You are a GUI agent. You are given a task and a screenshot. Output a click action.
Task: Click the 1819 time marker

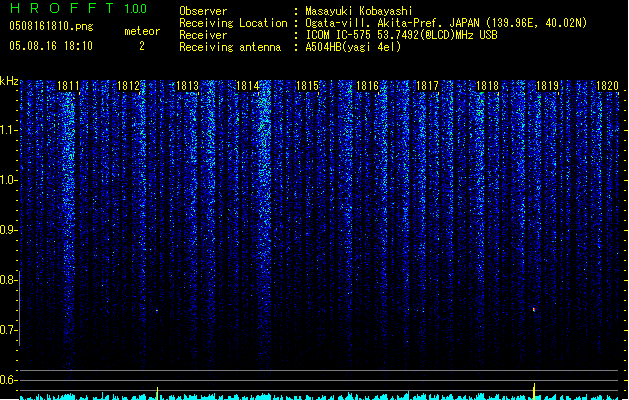click(548, 86)
